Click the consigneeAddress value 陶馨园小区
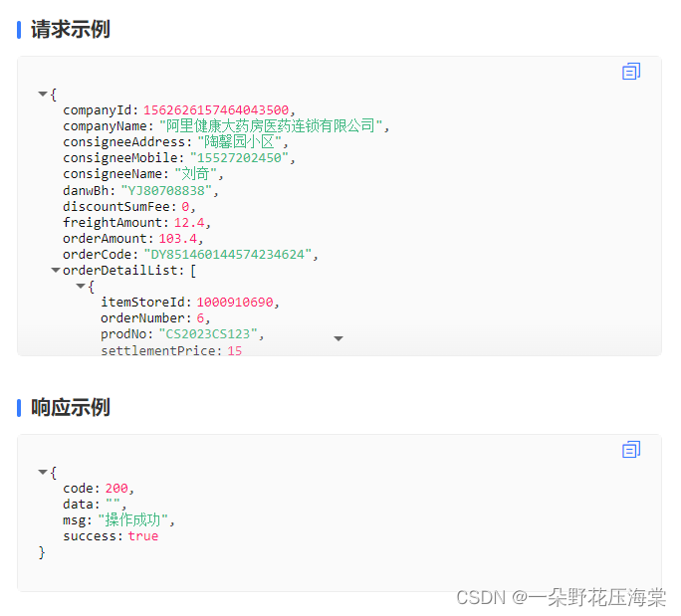Viewport: 681px width, 616px height. tap(239, 142)
